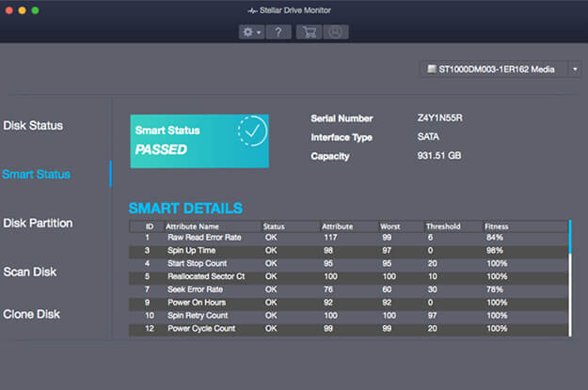
Task: Select the Start Stop Count row
Action: 349,264
